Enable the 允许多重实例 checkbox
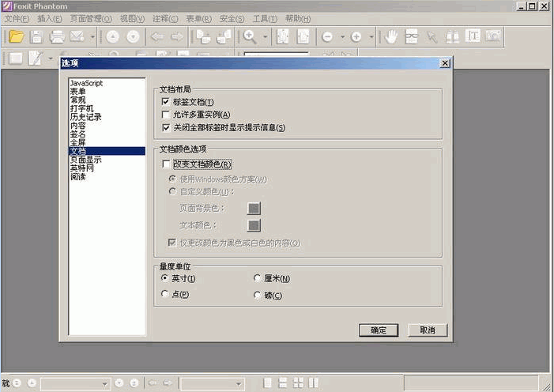Viewport: 554px width, 392px height. (x=165, y=115)
